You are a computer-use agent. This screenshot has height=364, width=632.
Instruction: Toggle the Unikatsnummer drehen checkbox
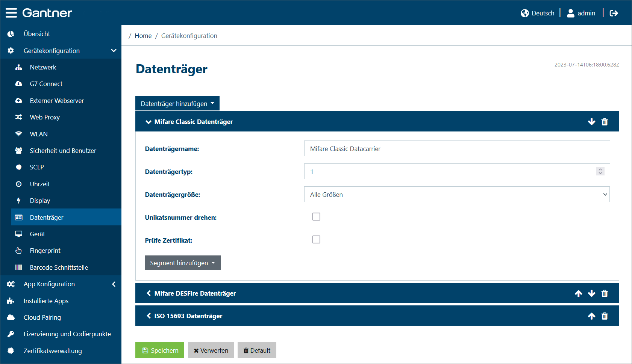pos(316,217)
